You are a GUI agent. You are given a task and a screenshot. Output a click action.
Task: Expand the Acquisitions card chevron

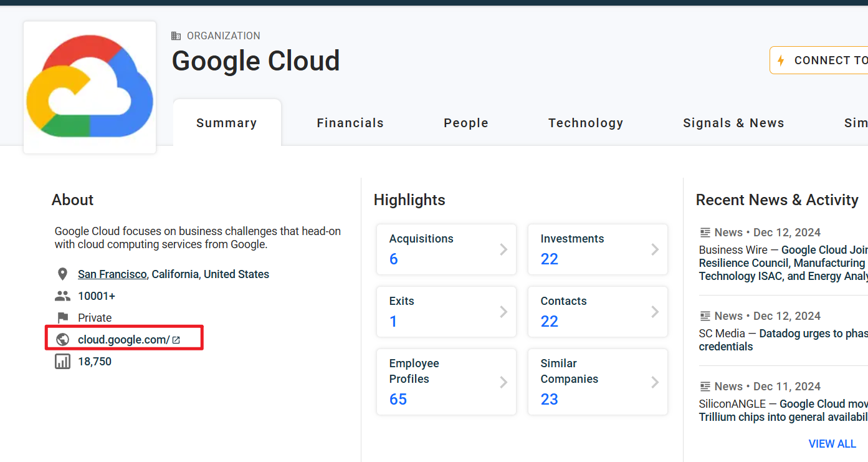[503, 249]
